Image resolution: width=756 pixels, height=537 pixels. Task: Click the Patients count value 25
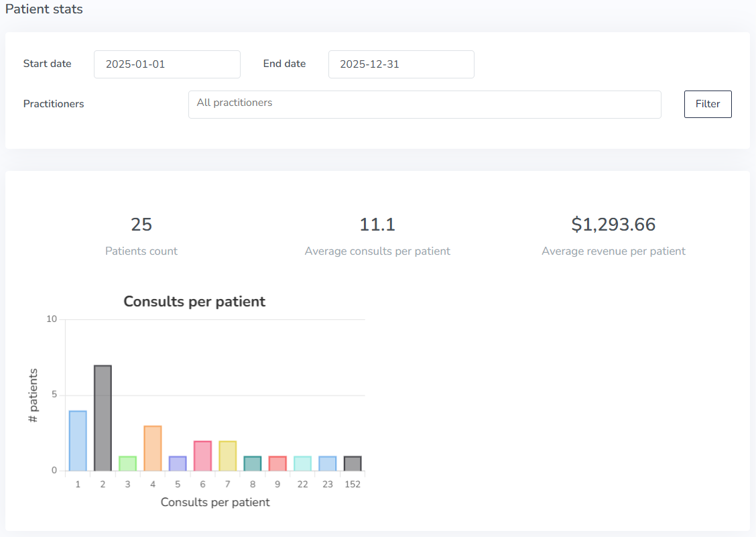[141, 225]
